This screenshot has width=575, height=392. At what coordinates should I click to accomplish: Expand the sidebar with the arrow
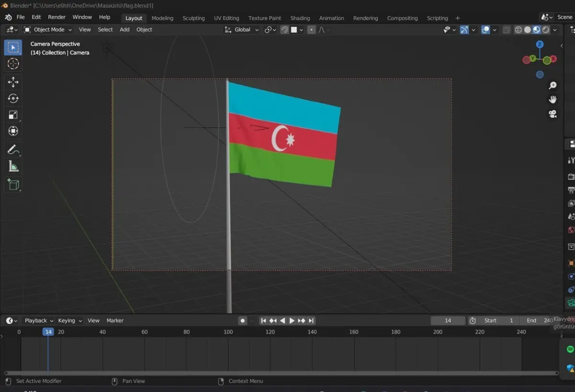click(x=562, y=46)
